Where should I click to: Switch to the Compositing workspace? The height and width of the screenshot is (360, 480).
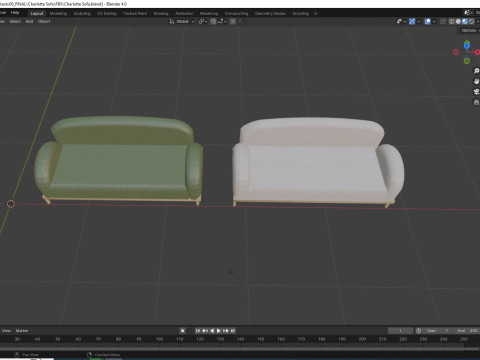point(236,13)
